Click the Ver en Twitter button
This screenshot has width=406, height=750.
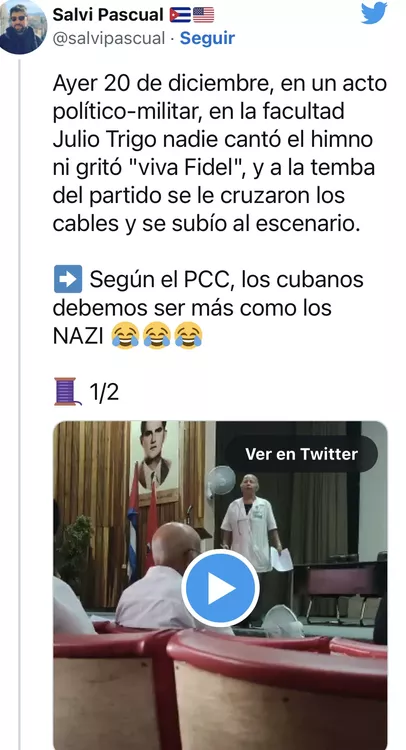pos(301,454)
